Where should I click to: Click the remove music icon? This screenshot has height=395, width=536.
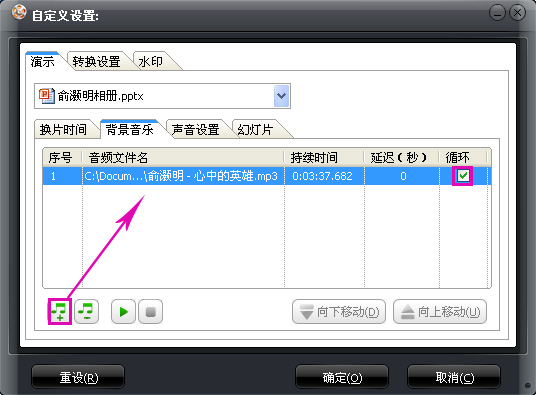pos(86,311)
